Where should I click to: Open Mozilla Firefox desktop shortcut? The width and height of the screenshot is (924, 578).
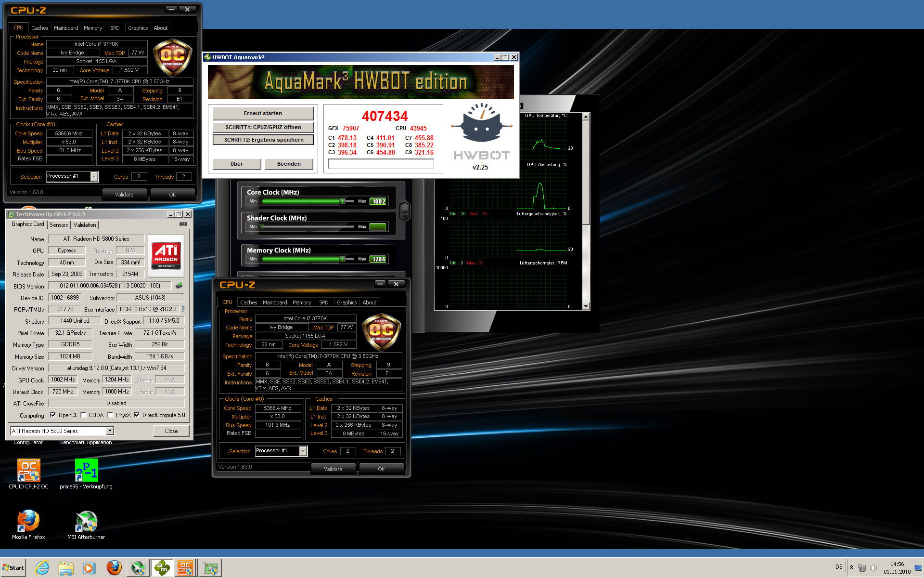28,525
